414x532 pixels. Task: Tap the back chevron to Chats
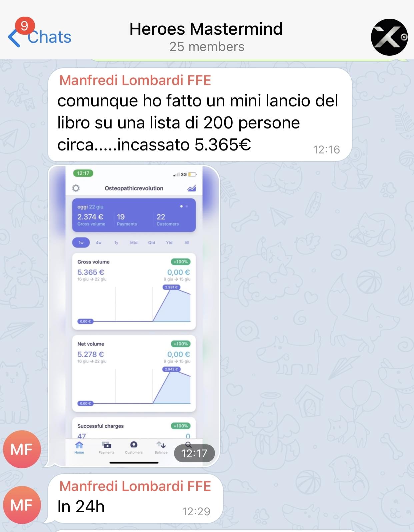click(x=14, y=38)
